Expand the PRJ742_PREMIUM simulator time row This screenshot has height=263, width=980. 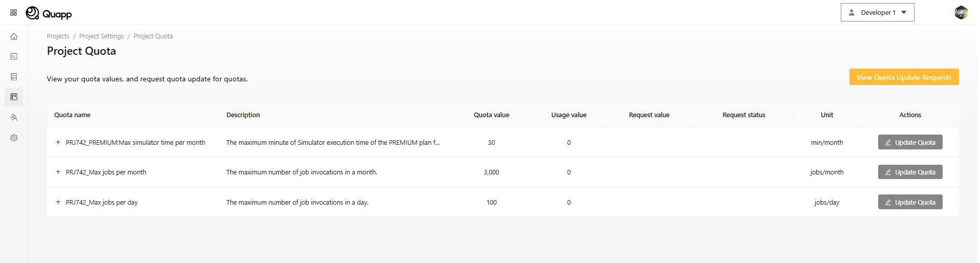pyautogui.click(x=58, y=142)
